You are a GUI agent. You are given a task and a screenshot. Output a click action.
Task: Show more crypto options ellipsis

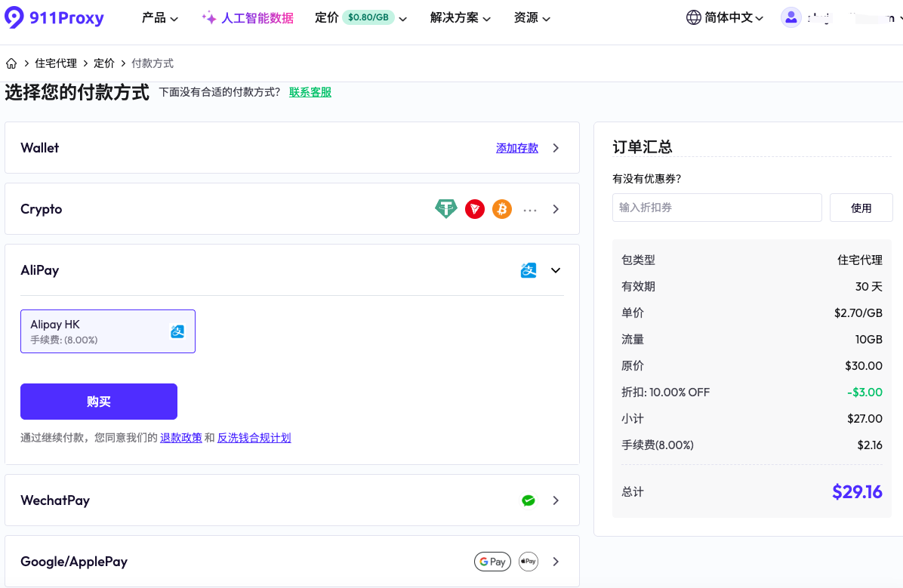tap(530, 211)
